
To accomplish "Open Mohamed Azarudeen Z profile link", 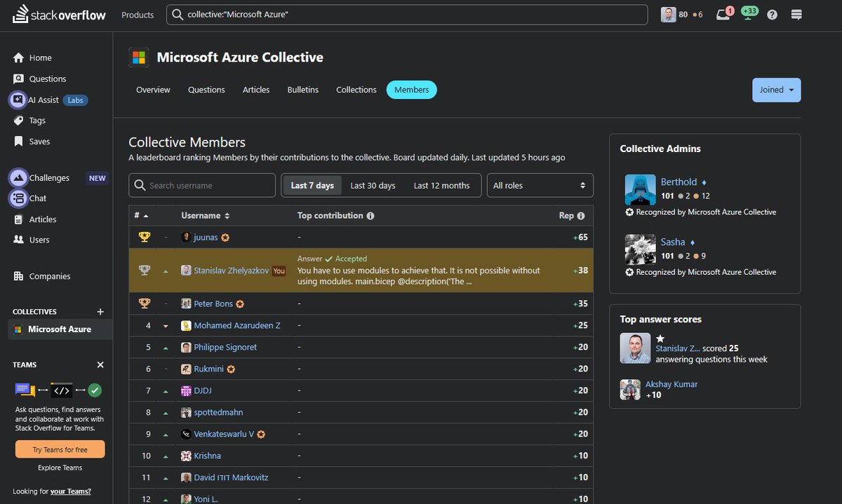I will [x=237, y=326].
